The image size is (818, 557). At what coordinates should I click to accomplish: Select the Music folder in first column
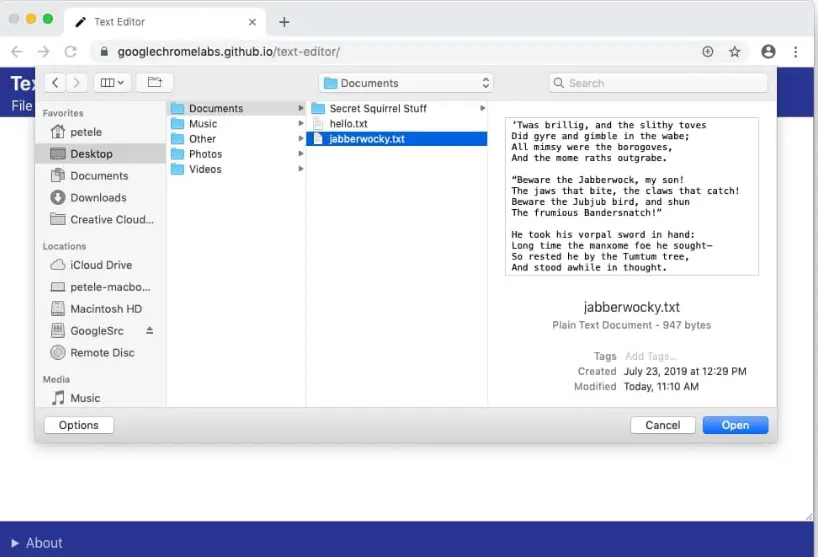click(x=236, y=124)
